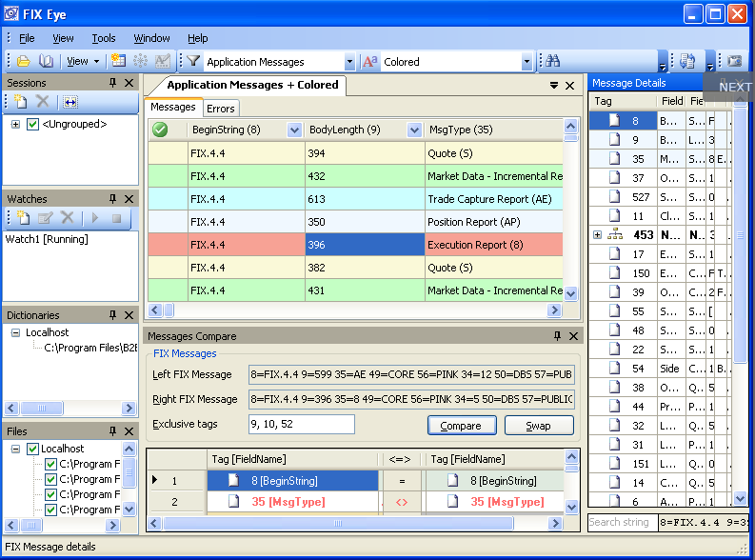
Task: Click the Aa coloring scheme icon
Action: pyautogui.click(x=369, y=62)
